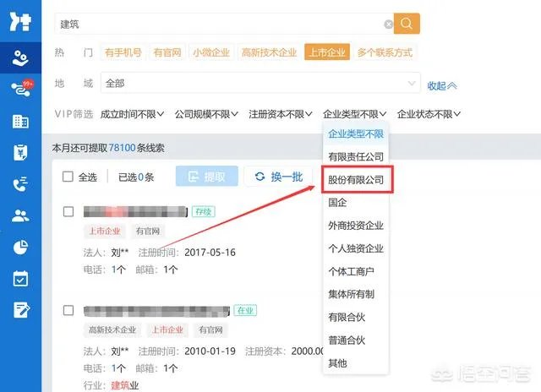Open the 成立时间不限 filter dropdown
Image resolution: width=541 pixels, height=392 pixels.
click(x=132, y=114)
